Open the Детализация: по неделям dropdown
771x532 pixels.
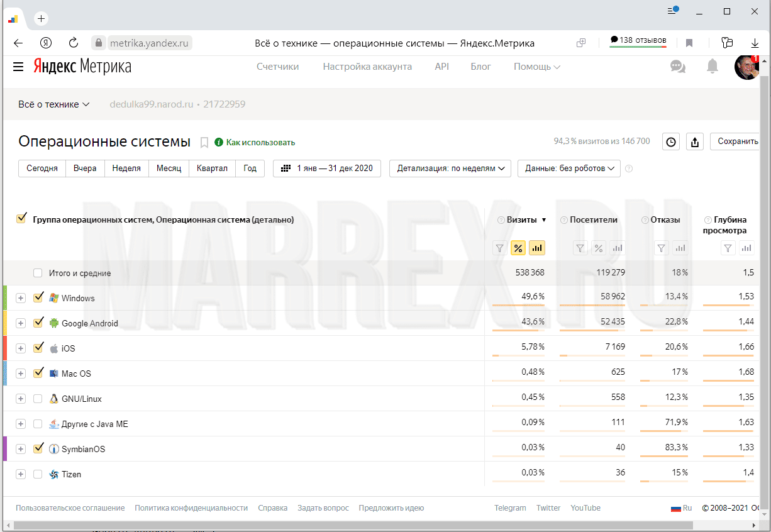tap(450, 169)
